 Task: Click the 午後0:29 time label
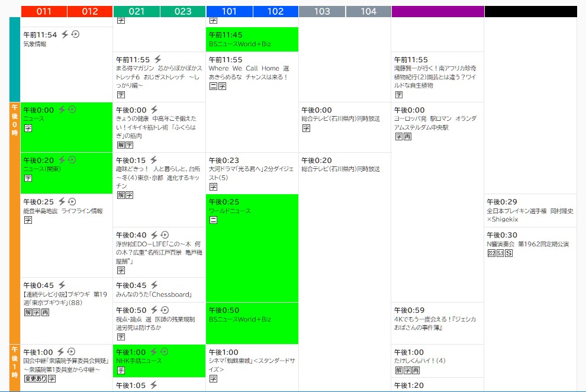[x=502, y=202]
